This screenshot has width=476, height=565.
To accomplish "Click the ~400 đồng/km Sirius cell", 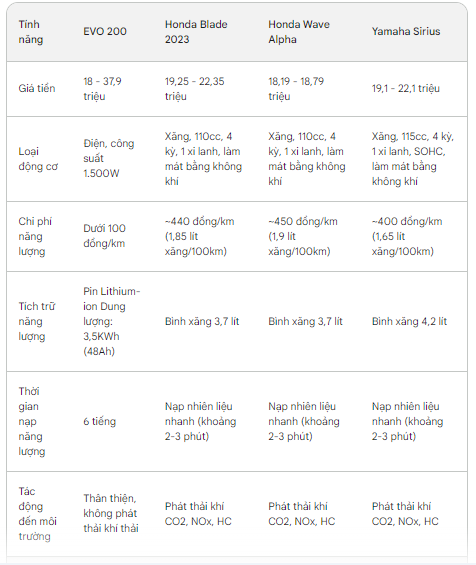I will tap(407, 236).
